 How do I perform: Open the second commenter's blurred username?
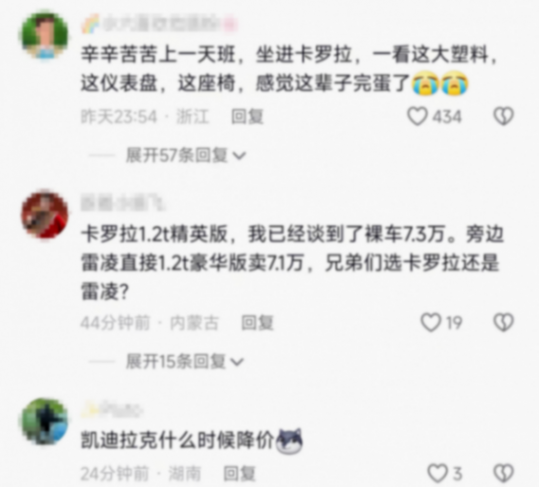click(x=123, y=203)
